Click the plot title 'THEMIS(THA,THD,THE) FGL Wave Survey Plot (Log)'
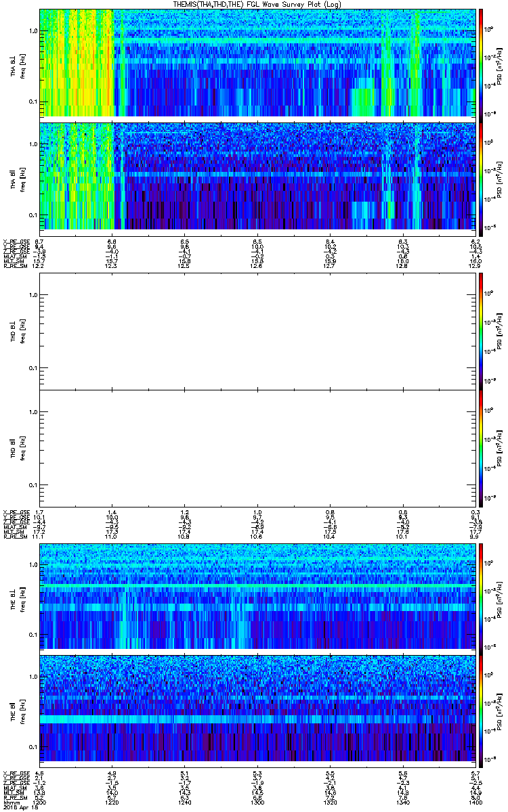 tap(258, 4)
